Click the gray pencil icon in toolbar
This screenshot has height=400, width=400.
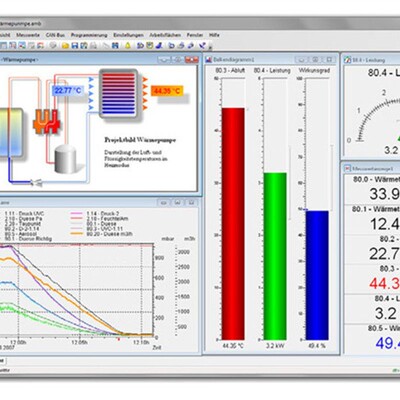pos(106,45)
